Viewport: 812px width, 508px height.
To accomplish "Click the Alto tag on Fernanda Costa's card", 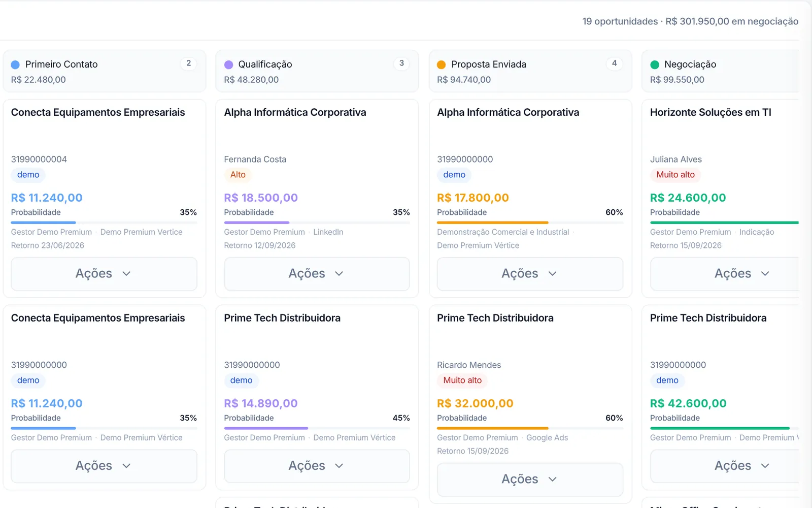I will pyautogui.click(x=238, y=175).
